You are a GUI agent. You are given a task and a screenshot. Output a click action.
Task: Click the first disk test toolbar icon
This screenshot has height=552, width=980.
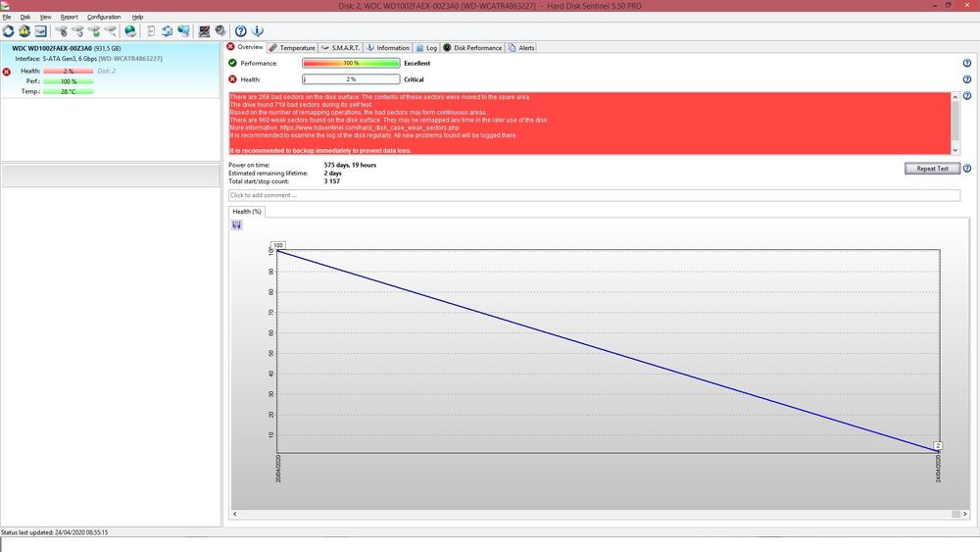point(61,30)
